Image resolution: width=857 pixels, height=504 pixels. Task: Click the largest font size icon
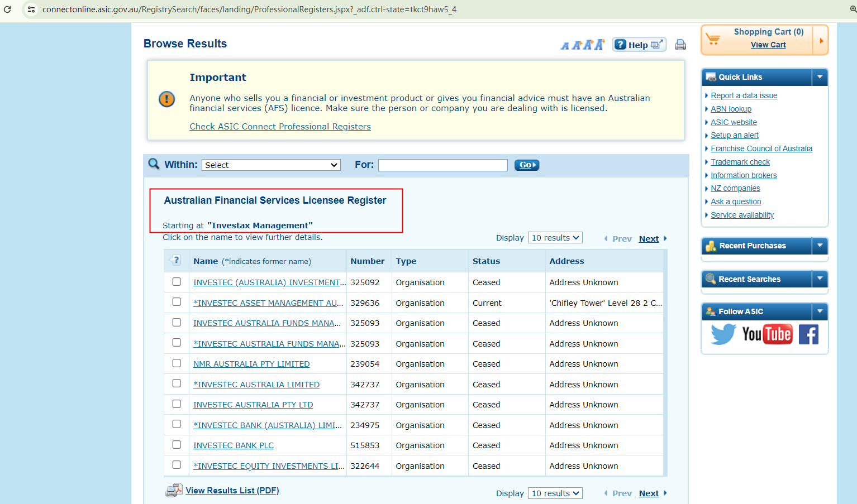(x=599, y=45)
